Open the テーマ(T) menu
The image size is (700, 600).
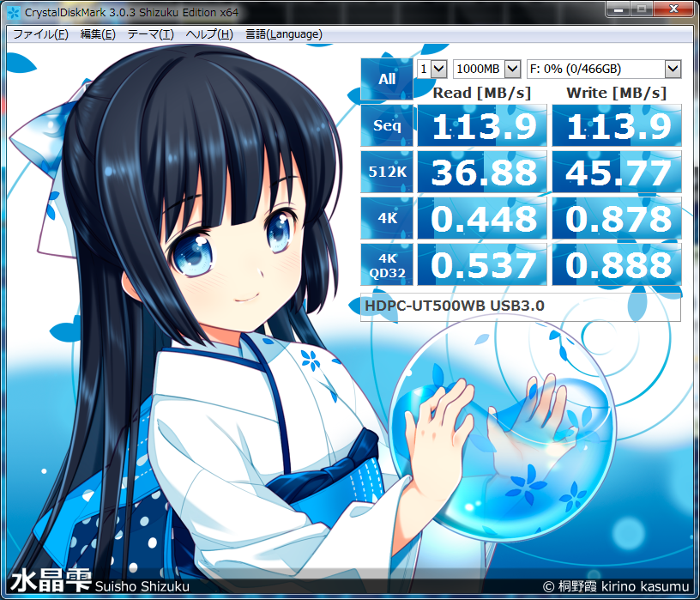(150, 34)
